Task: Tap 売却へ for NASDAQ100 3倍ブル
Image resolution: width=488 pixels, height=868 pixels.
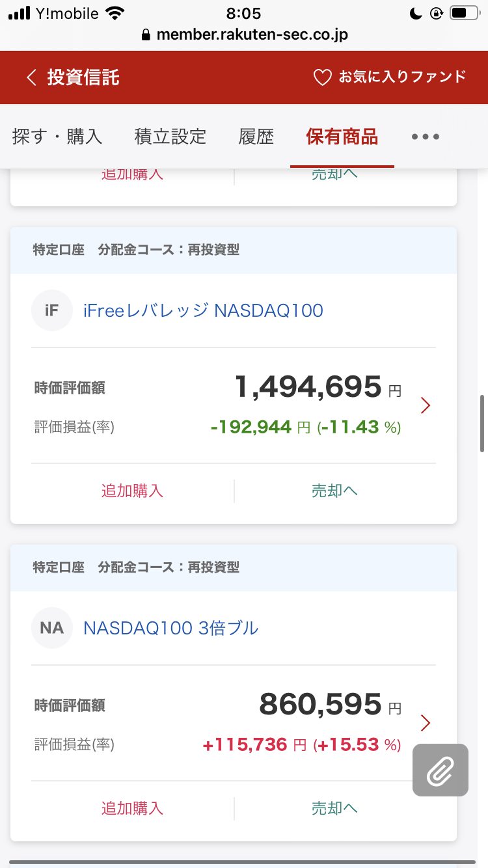Action: [x=334, y=808]
